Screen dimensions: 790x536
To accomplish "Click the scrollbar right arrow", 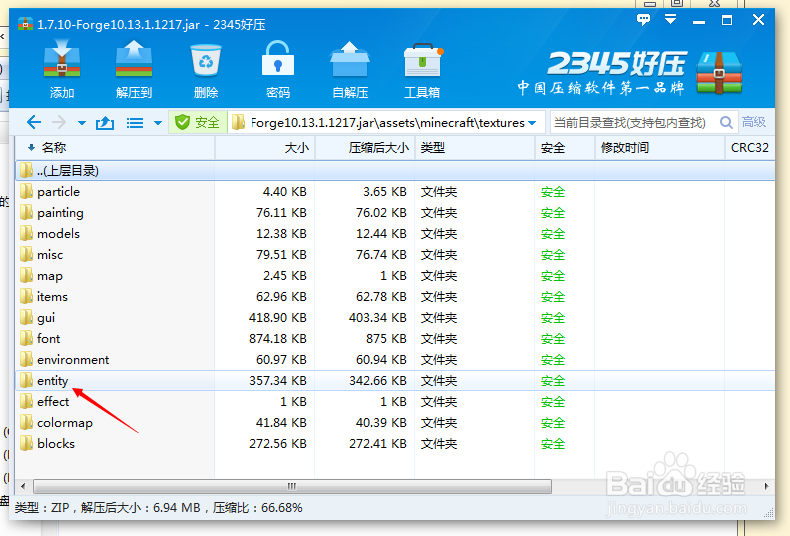I will (766, 486).
